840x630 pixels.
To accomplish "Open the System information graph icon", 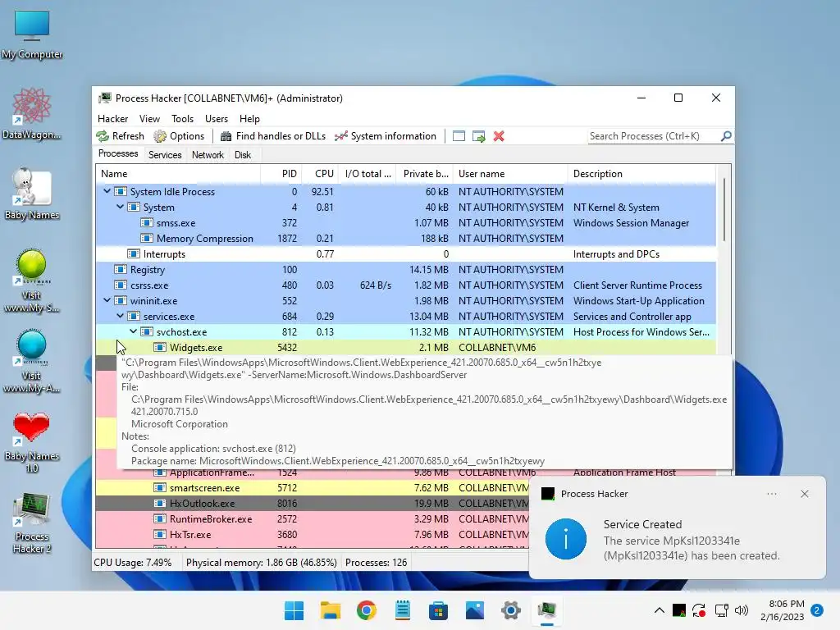I will click(x=341, y=136).
